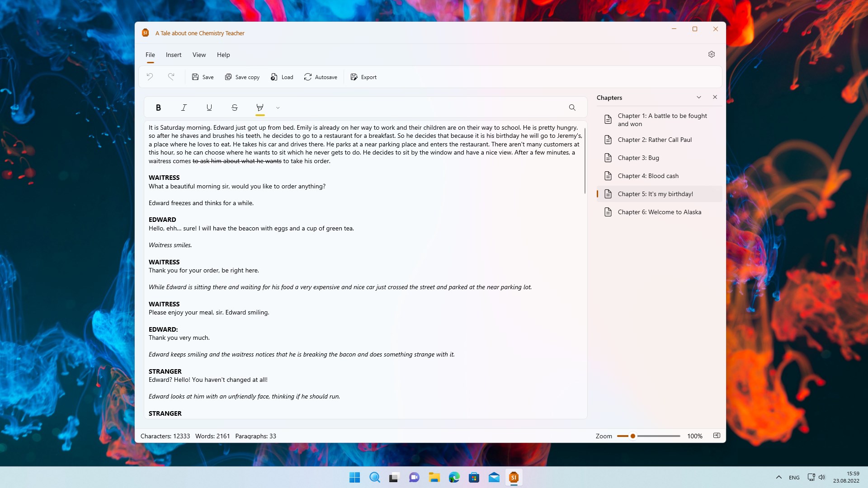Click the highlighter pen icon
This screenshot has width=868, height=488.
tap(259, 108)
